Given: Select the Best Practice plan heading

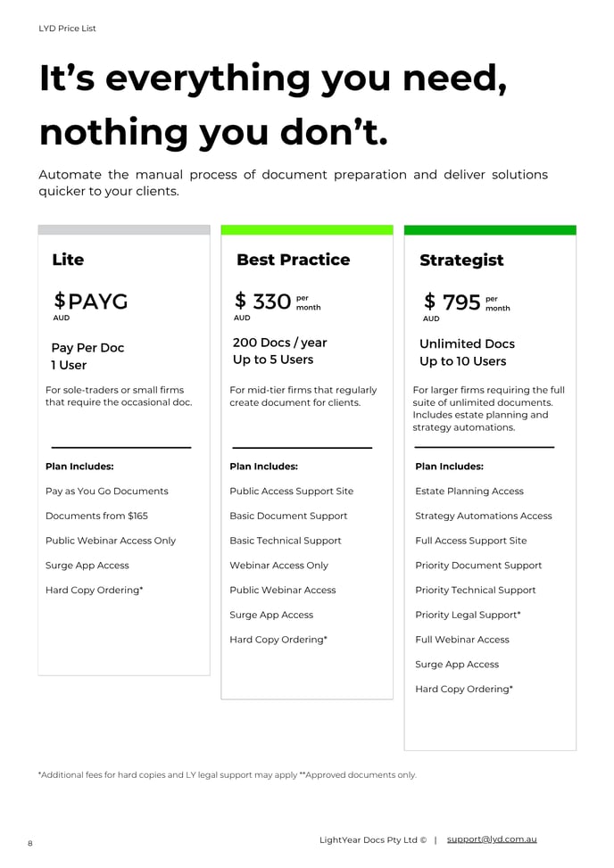Looking at the screenshot, I should click(x=293, y=260).
